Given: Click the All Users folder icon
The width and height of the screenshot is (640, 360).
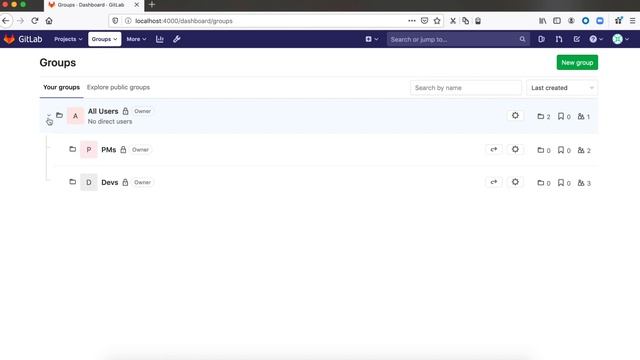Looking at the screenshot, I should point(60,116).
